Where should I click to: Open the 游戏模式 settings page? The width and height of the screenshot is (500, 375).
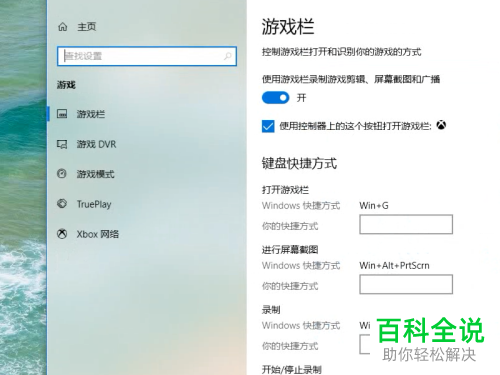[x=96, y=174]
